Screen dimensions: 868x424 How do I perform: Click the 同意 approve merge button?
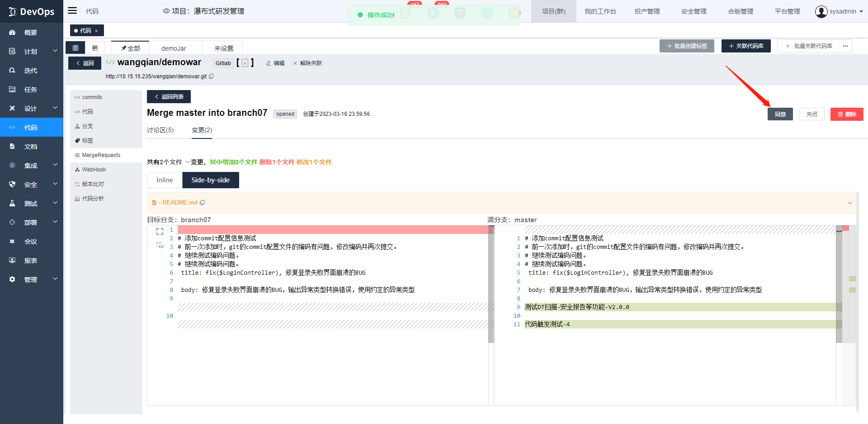[x=780, y=114]
